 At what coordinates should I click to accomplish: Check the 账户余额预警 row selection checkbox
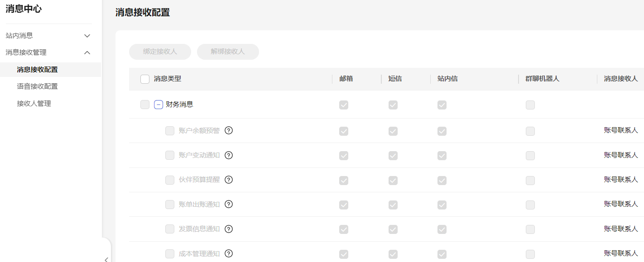coord(170,131)
